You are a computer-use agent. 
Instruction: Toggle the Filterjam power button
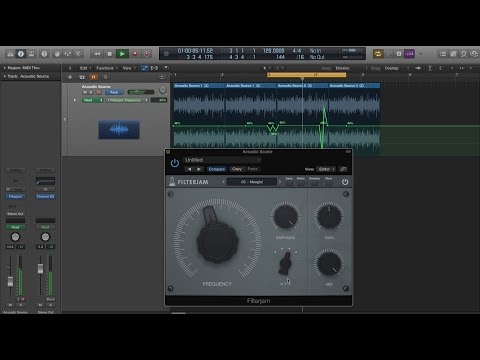345,182
